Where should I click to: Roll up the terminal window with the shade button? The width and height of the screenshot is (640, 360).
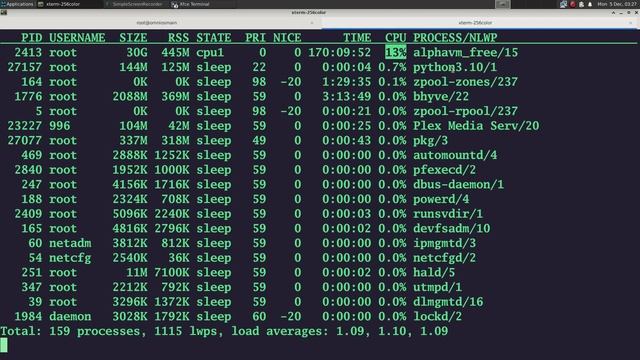tap(613, 13)
